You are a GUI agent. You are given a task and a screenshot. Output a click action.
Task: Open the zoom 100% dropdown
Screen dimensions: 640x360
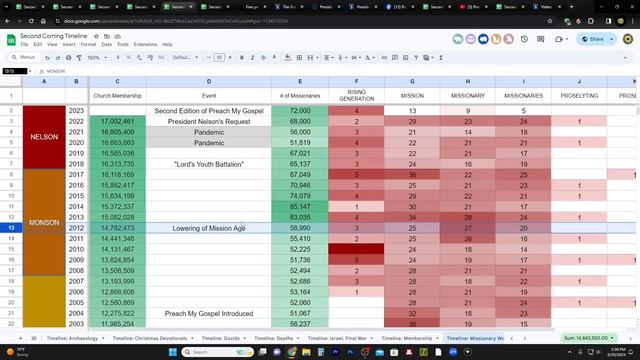(x=97, y=58)
